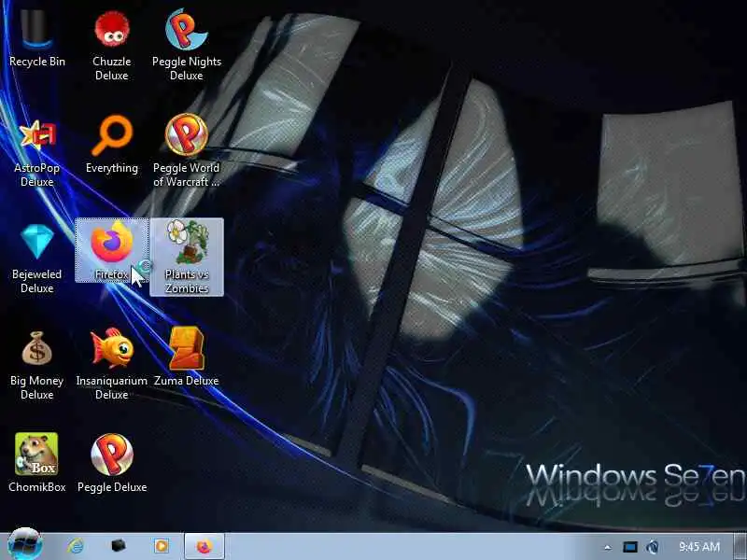Image resolution: width=747 pixels, height=560 pixels.
Task: Open the clock showing 9:45 AM
Action: (698, 547)
